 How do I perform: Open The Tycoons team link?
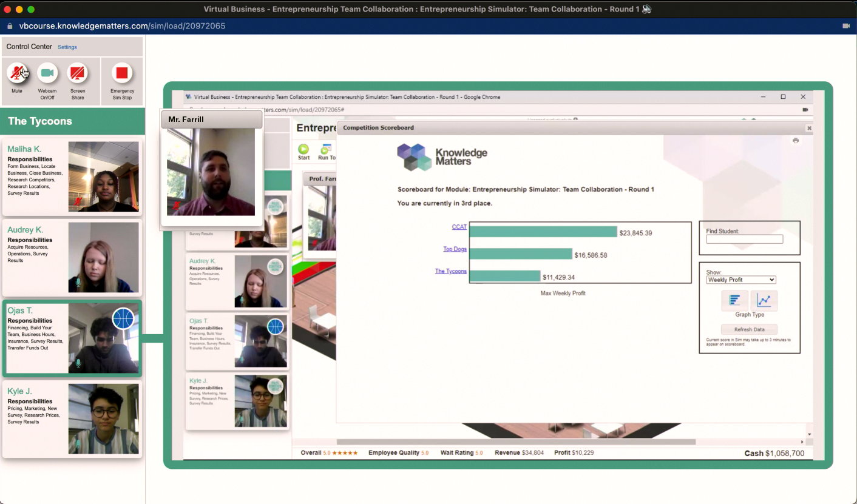tap(450, 271)
